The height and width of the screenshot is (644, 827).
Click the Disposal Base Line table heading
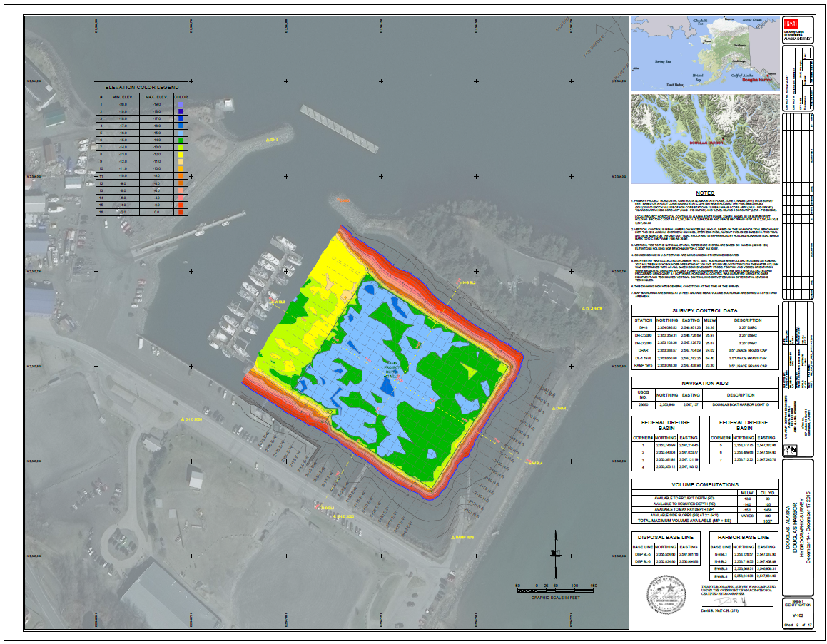[x=666, y=537]
